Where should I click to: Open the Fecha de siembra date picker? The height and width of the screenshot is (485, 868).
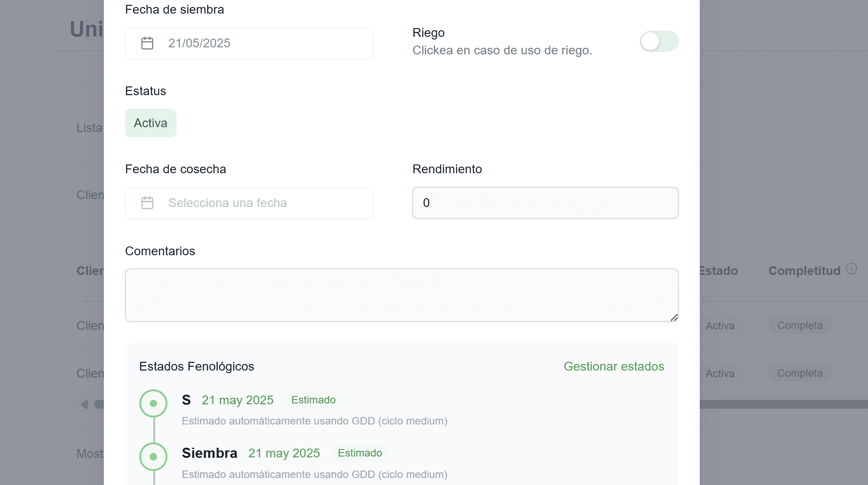[249, 43]
